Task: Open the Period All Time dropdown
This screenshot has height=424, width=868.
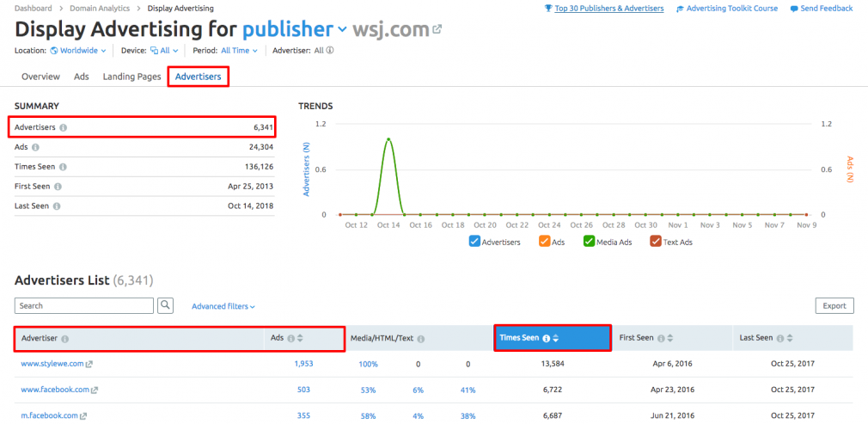Action: (240, 51)
